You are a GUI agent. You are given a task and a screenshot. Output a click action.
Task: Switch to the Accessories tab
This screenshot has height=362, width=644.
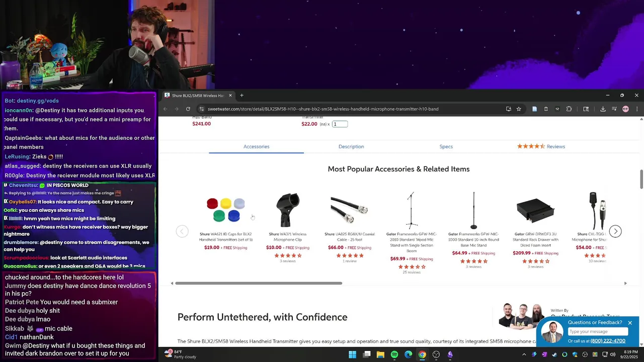coord(256,146)
